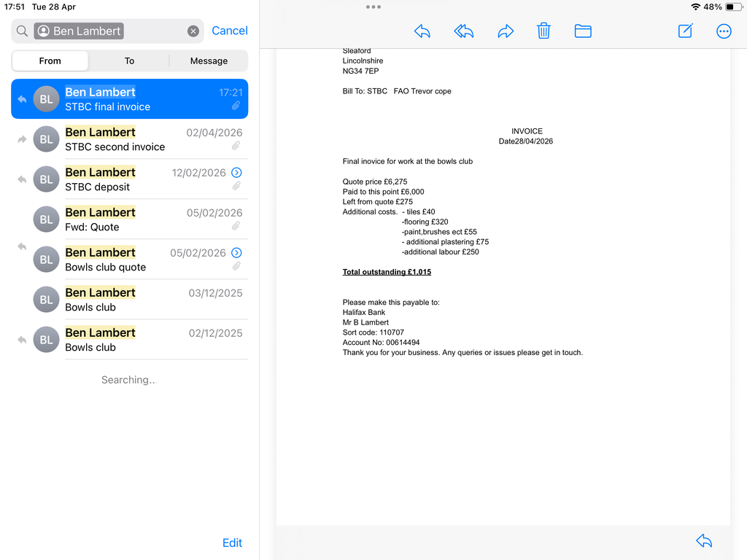Expand the Bowls club quote thread chevron
This screenshot has width=747, height=560.
pos(237,252)
